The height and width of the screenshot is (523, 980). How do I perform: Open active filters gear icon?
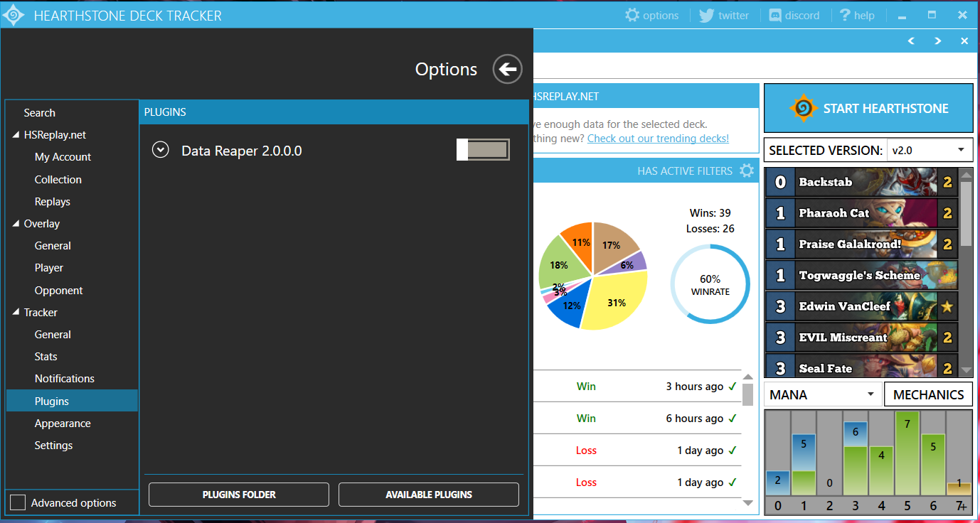(746, 171)
